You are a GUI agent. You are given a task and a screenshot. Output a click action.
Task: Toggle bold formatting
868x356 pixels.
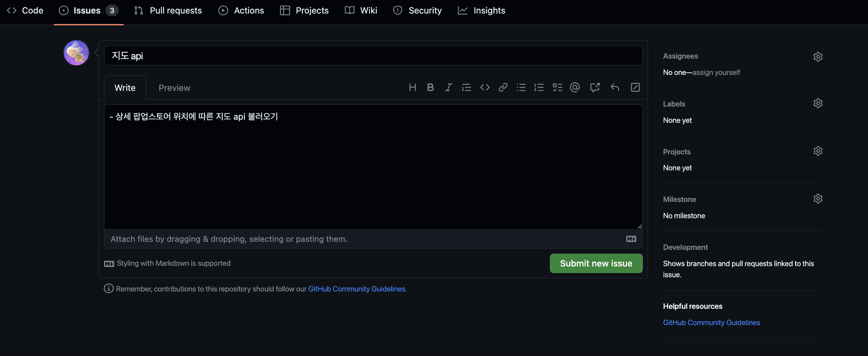click(x=430, y=87)
